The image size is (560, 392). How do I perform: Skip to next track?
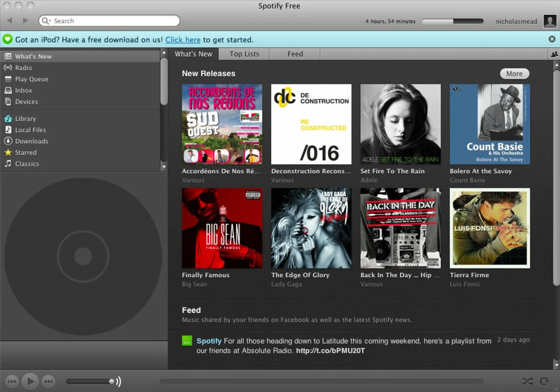(x=48, y=381)
